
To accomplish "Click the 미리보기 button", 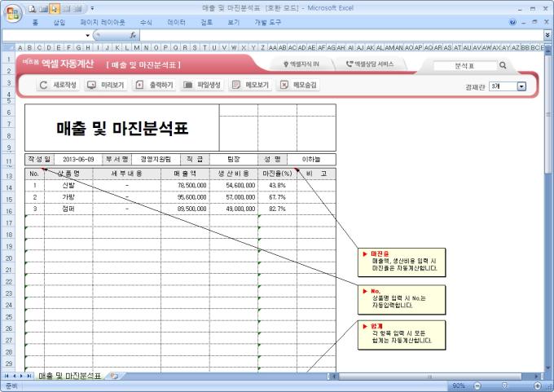I will pos(106,85).
